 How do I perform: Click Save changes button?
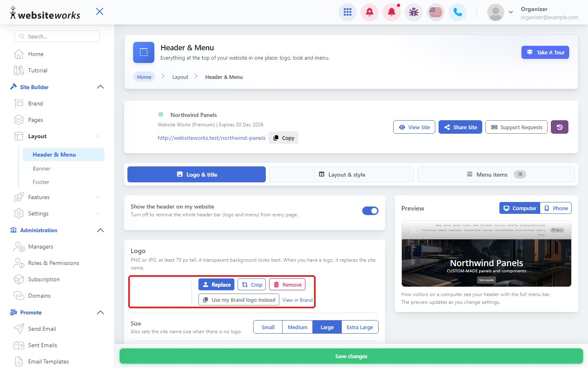tap(351, 356)
